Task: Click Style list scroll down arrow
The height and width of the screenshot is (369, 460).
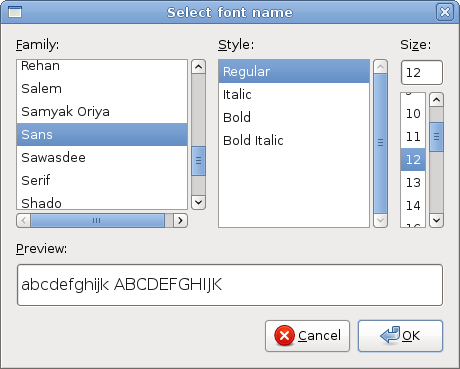Action: tap(380, 220)
